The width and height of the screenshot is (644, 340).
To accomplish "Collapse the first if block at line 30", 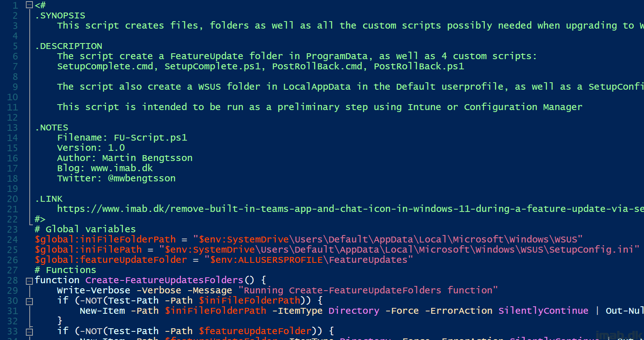I will [29, 301].
